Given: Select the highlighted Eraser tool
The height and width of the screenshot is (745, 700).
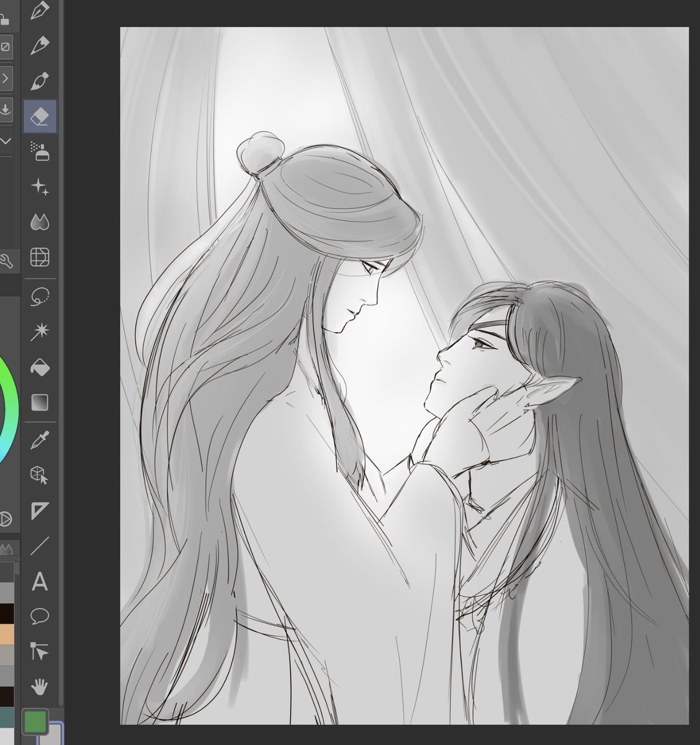Looking at the screenshot, I should tap(40, 116).
